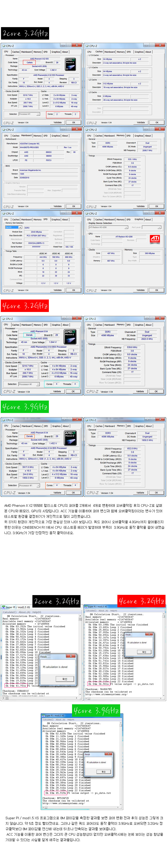167x868 pixels.
Task: Click the 652.8 MHz DRAM Frequency value
Action: pos(132,449)
